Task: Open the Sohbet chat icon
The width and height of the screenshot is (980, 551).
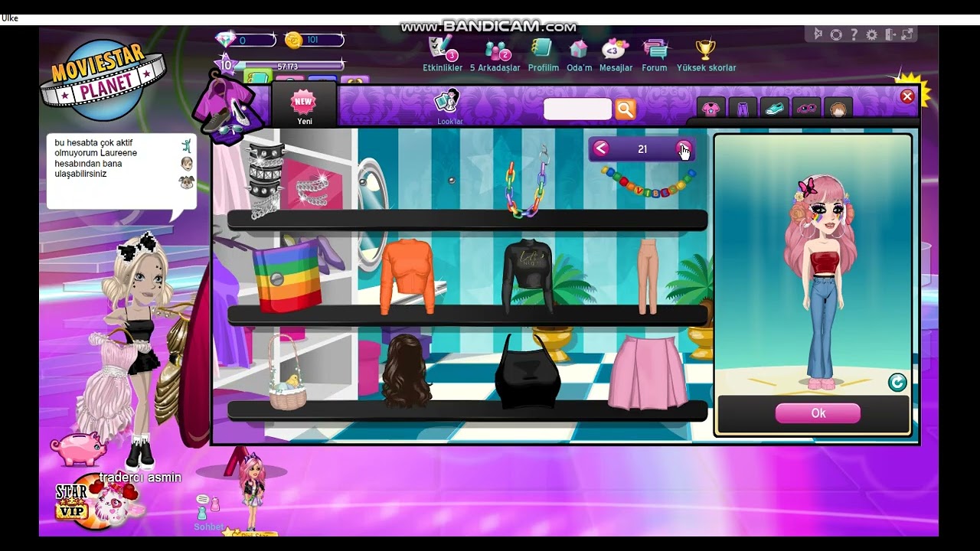Action: coord(207,509)
